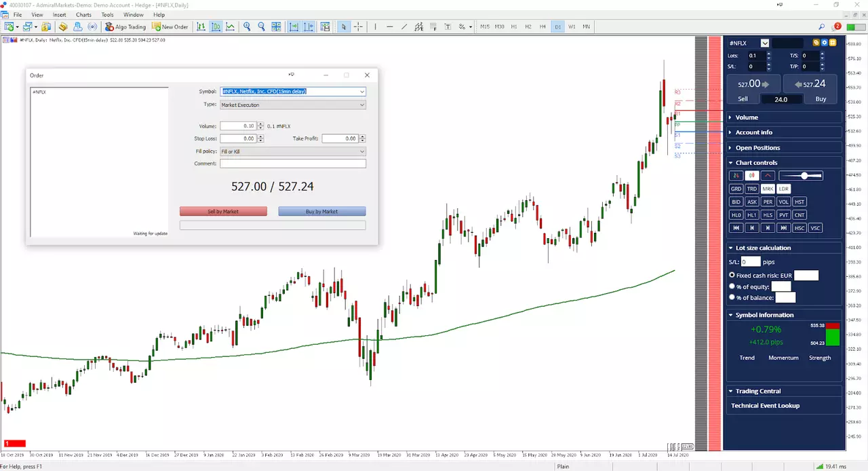
Task: Toggle the chart shift icon
Action: click(x=309, y=27)
